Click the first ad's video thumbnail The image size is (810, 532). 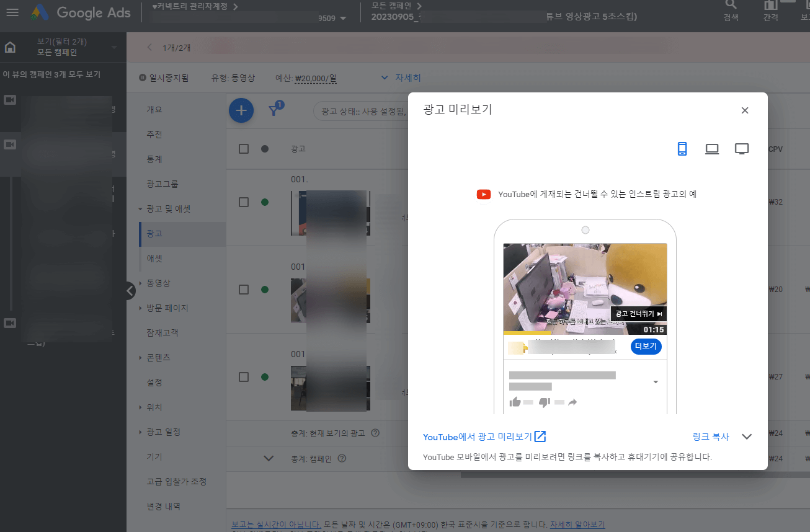(330, 214)
